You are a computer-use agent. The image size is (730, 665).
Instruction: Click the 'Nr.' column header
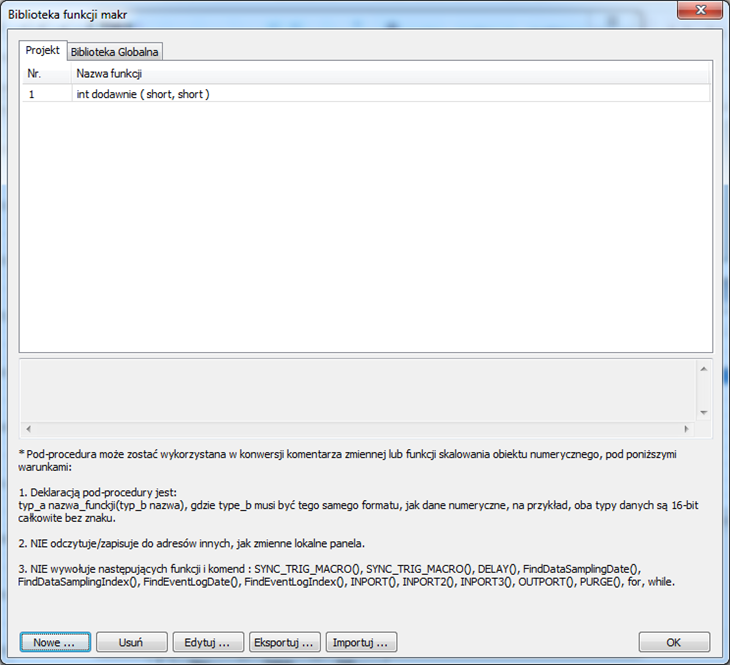pyautogui.click(x=47, y=74)
